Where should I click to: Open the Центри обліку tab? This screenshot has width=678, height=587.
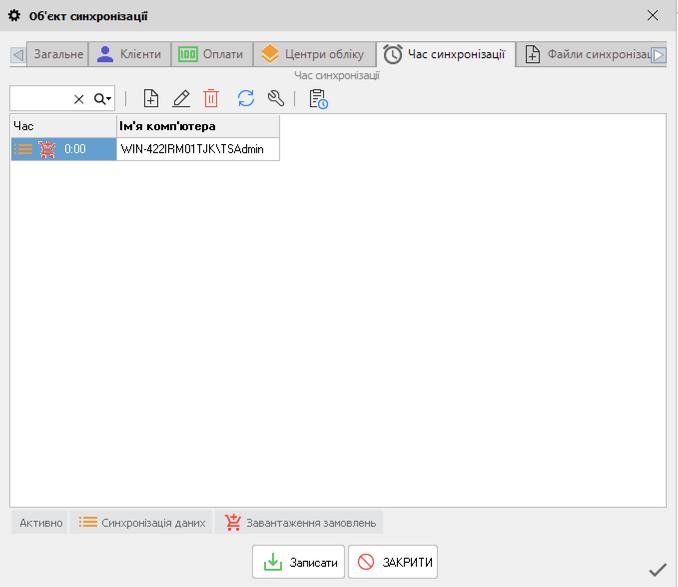click(x=313, y=55)
